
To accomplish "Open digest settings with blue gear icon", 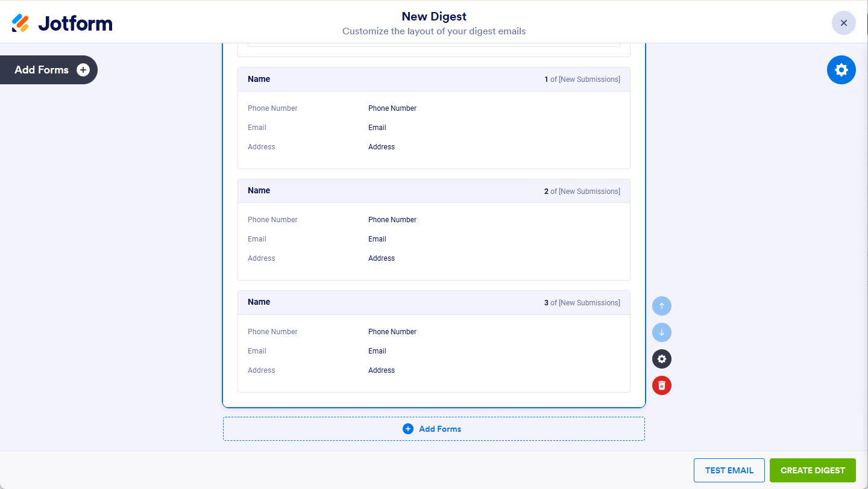I will tap(841, 70).
